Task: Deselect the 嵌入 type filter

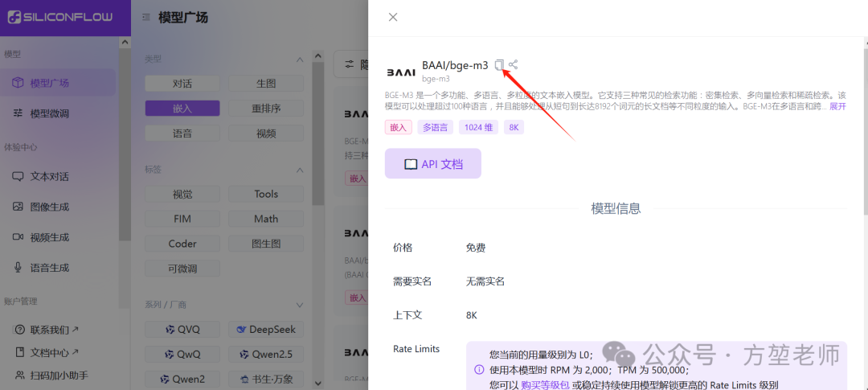Action: pos(182,109)
